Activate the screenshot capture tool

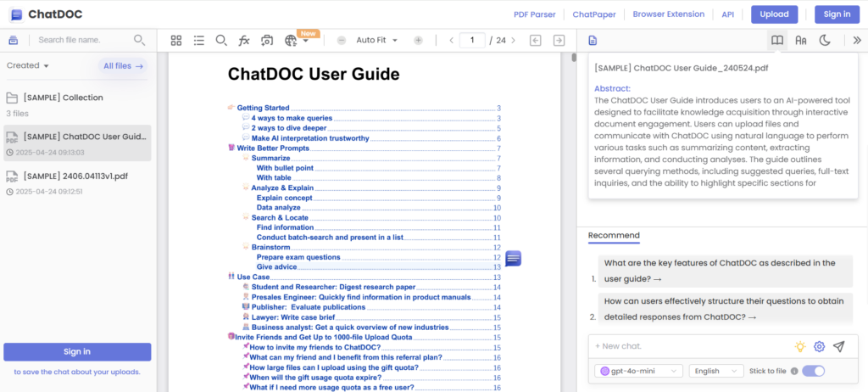[267, 40]
